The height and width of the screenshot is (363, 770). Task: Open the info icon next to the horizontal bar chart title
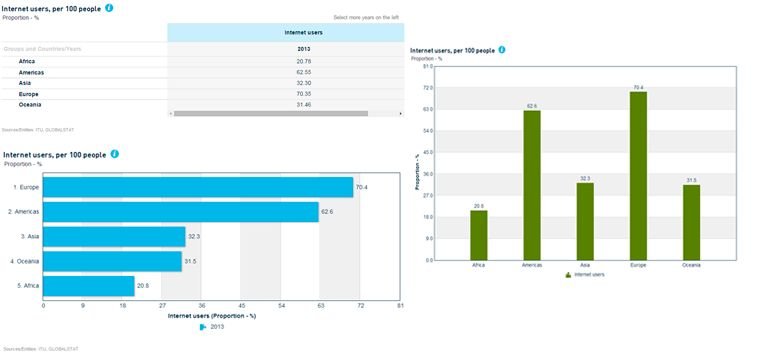114,154
